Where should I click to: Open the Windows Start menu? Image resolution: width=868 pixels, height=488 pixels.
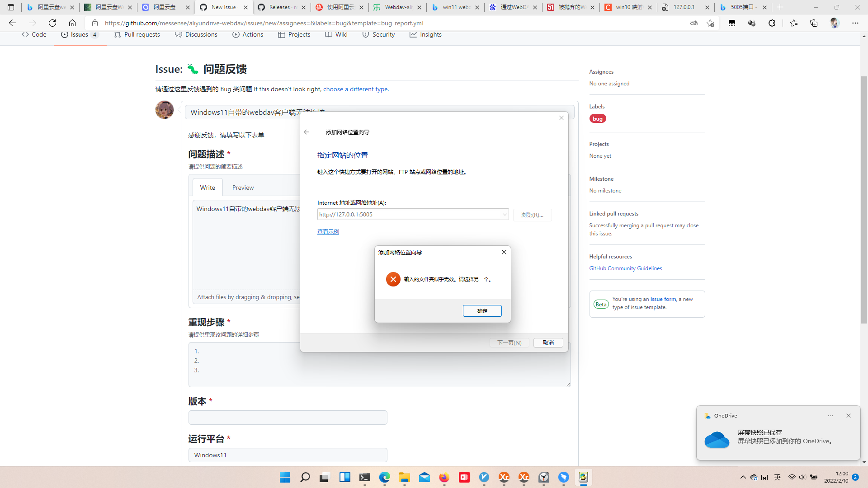click(285, 477)
